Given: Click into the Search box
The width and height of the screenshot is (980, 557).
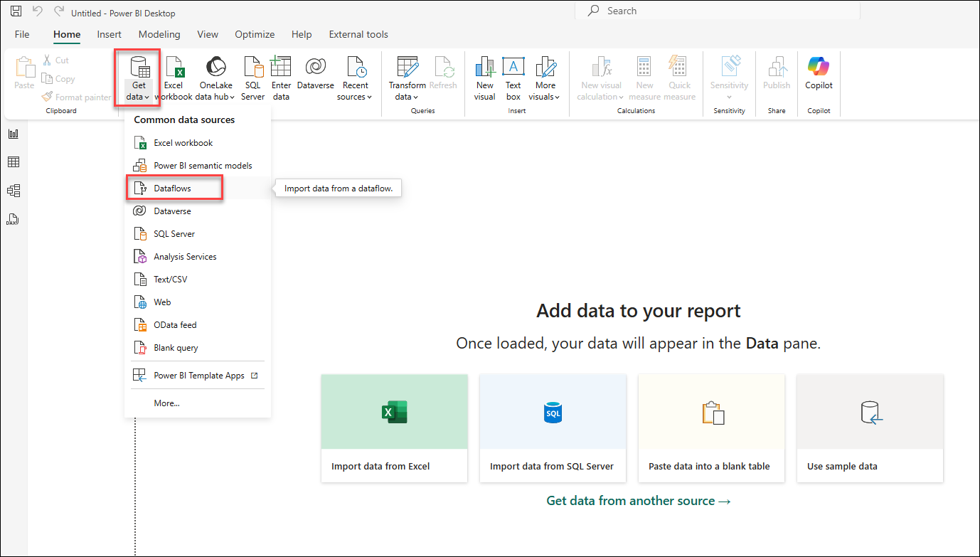Looking at the screenshot, I should 718,11.
